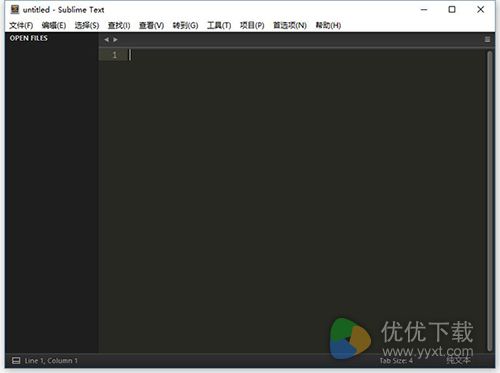
Task: Open the 转到(G) menu
Action: click(185, 25)
